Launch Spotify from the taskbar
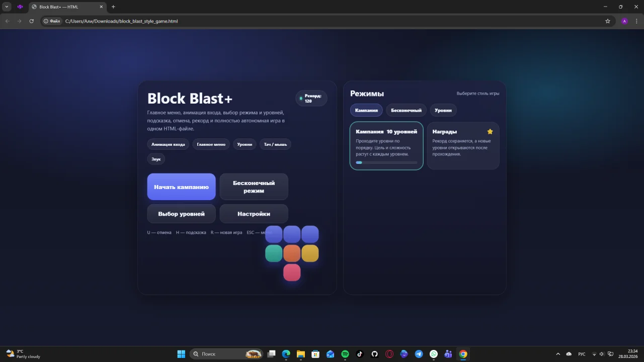The image size is (644, 362). pos(345,354)
